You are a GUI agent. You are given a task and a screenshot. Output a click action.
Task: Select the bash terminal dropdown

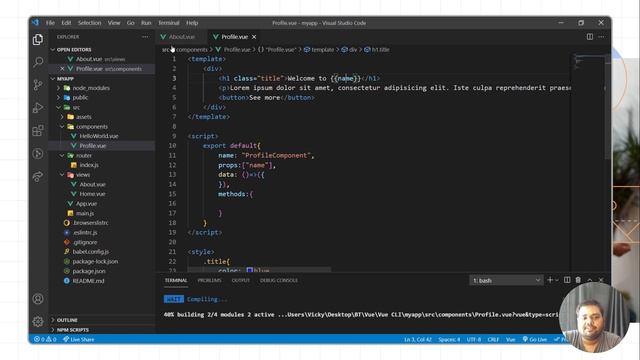coord(506,280)
